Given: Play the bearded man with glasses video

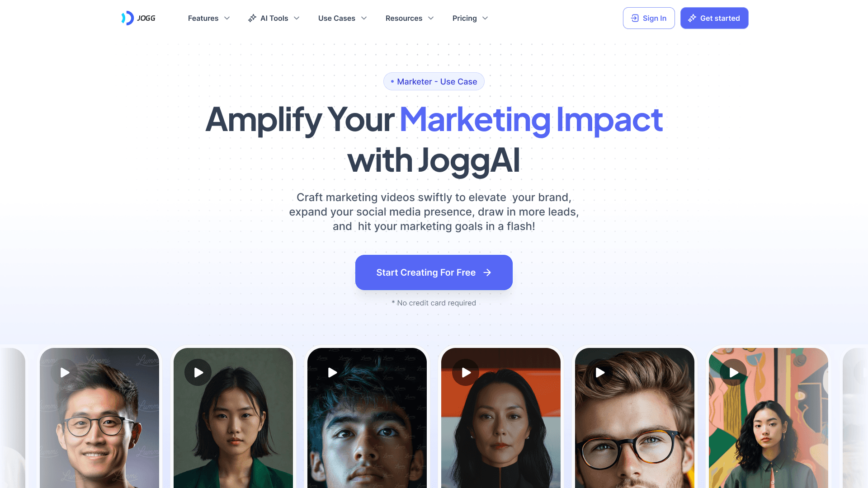Looking at the screenshot, I should pyautogui.click(x=600, y=372).
